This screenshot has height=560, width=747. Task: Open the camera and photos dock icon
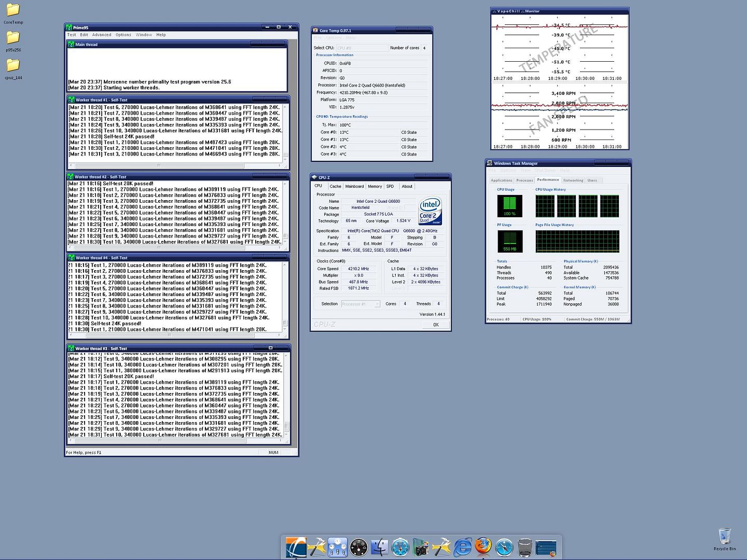[x=421, y=547]
